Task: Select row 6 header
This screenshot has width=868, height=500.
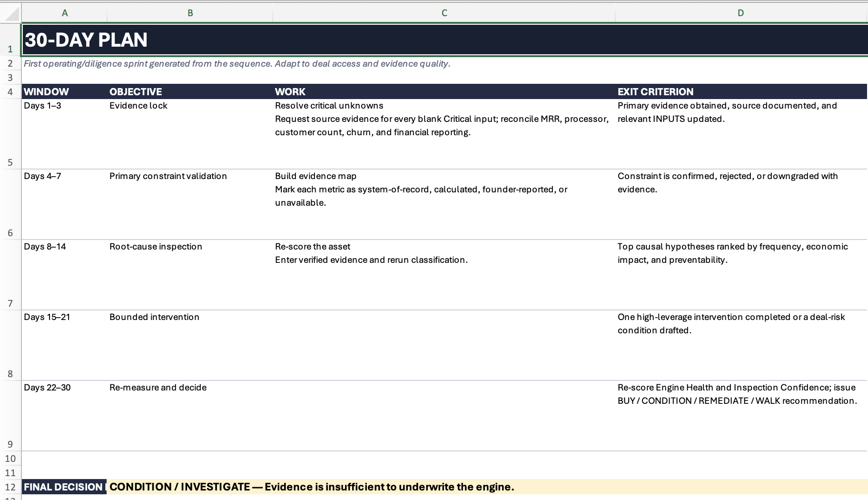Action: pos(10,204)
